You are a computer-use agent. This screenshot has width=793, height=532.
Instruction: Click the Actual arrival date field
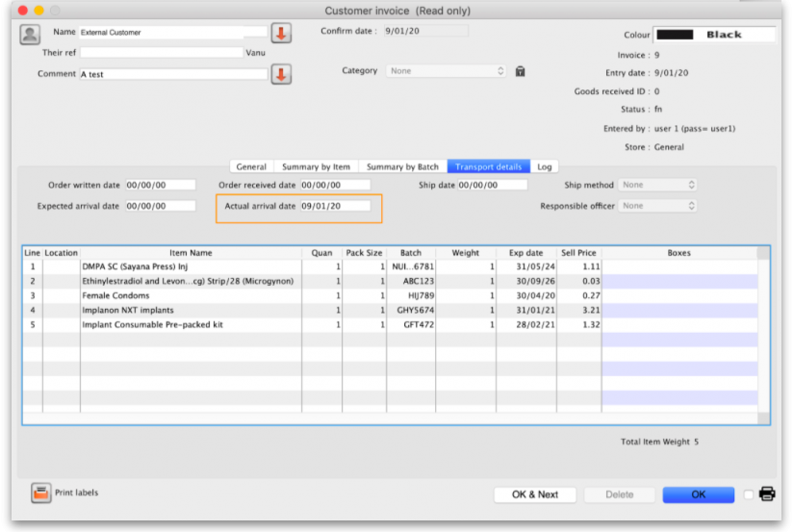pos(334,206)
